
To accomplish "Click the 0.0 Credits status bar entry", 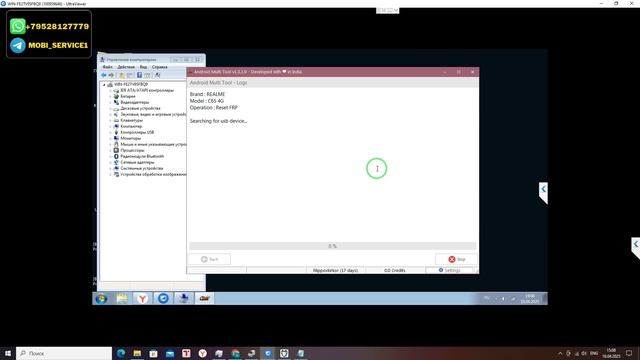I will click(x=395, y=270).
